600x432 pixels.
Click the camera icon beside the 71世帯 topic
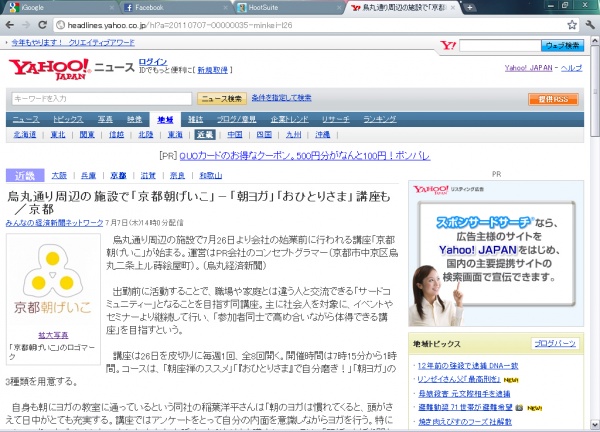click(x=518, y=408)
